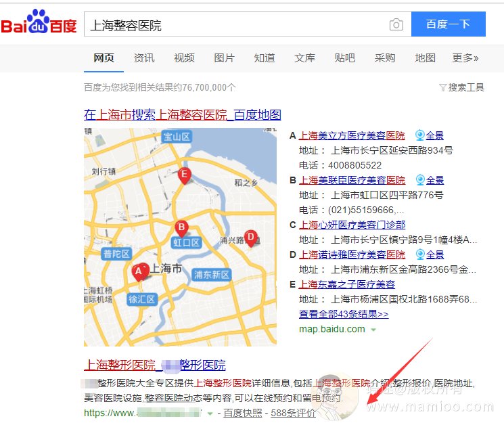The image size is (504, 425).
Task: Open 百度快照 cached page
Action: [243, 413]
